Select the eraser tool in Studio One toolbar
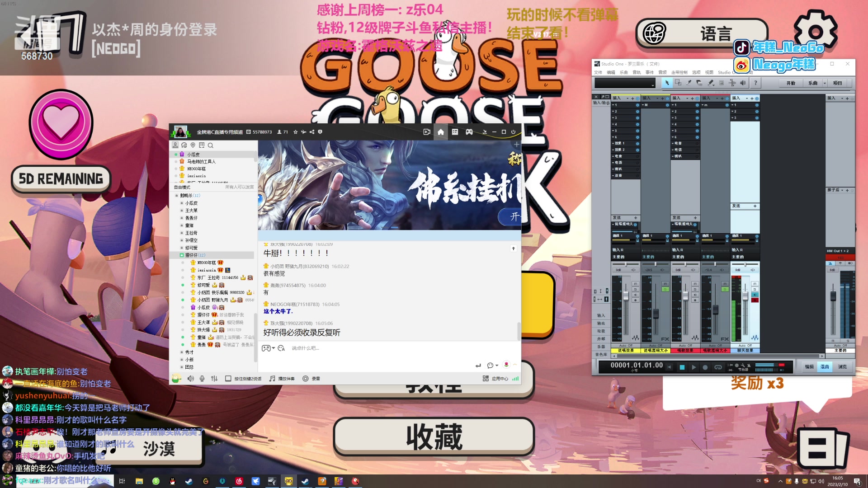This screenshot has height=488, width=868. pos(699,83)
